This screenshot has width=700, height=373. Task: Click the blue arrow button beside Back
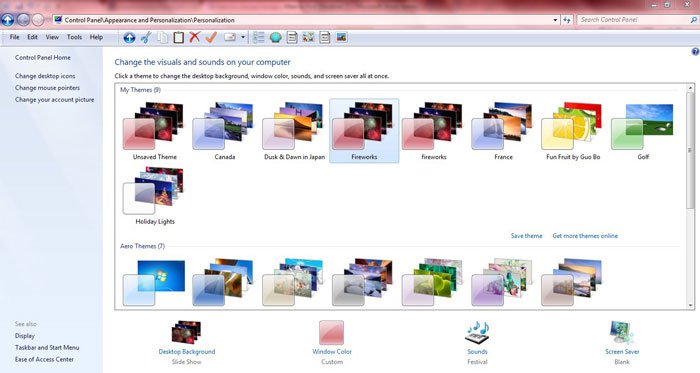(8, 20)
